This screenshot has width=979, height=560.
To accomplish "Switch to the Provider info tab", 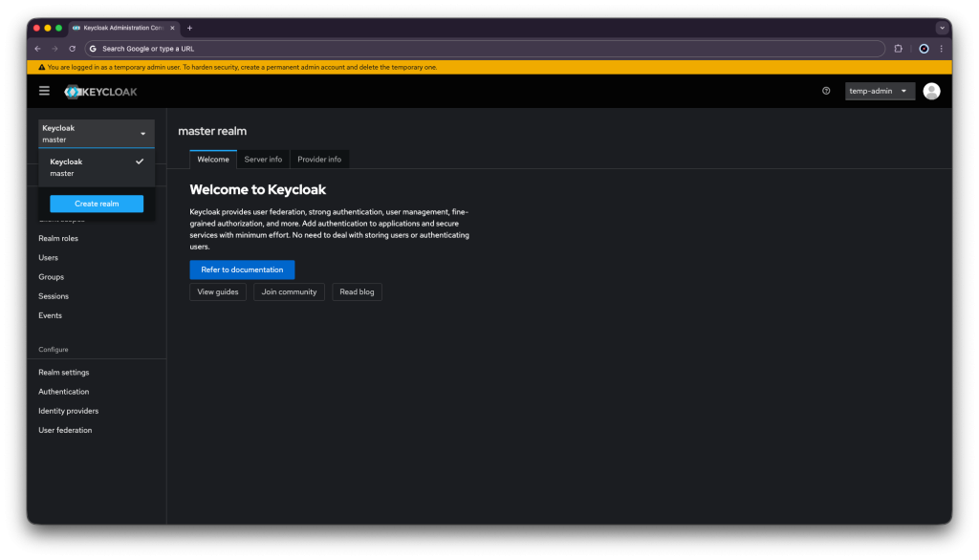I will [x=319, y=160].
